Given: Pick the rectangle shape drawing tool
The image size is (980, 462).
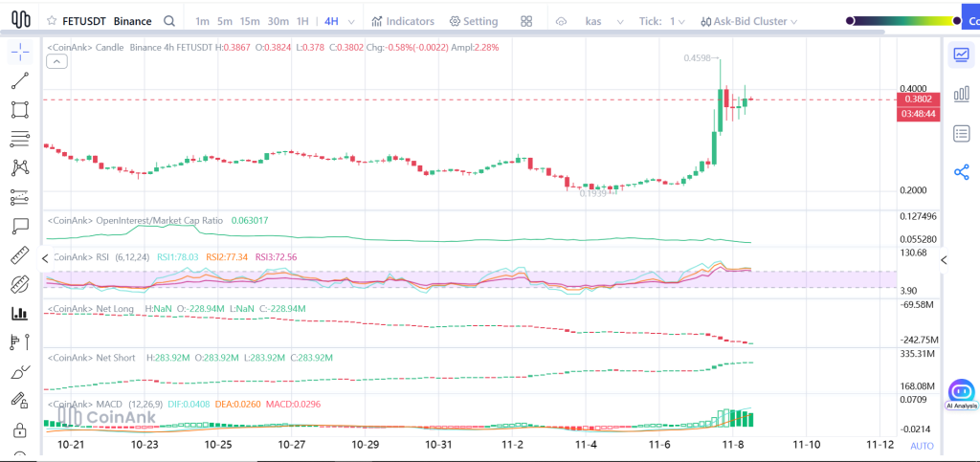Looking at the screenshot, I should coord(20,110).
